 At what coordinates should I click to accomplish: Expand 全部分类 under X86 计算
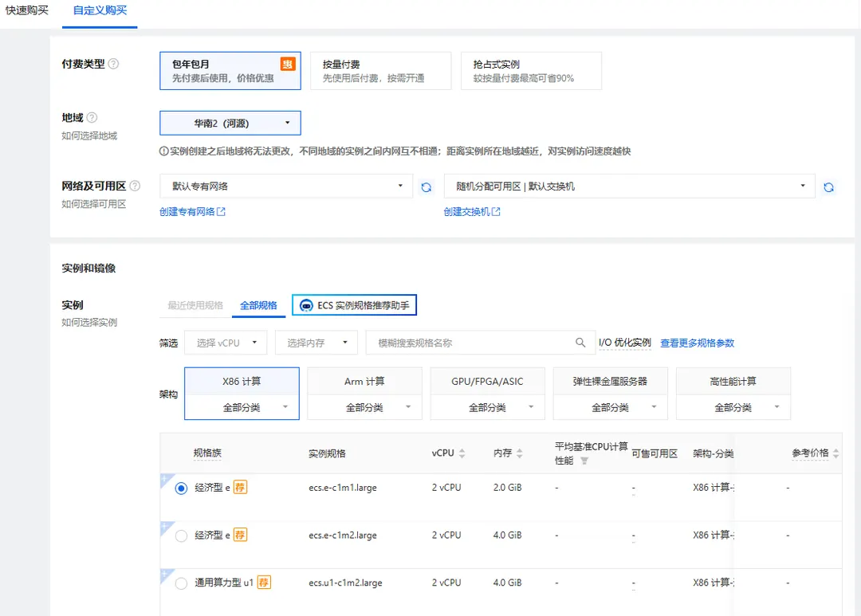coord(242,407)
